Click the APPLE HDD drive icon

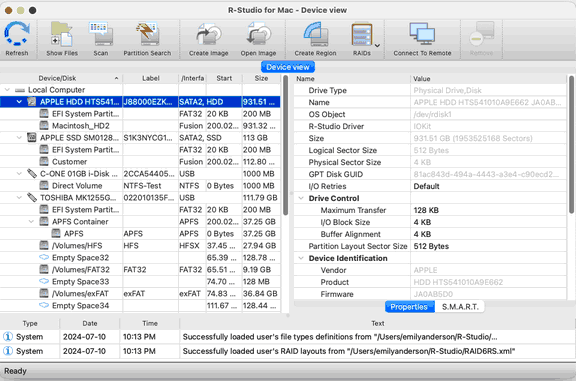[x=32, y=102]
